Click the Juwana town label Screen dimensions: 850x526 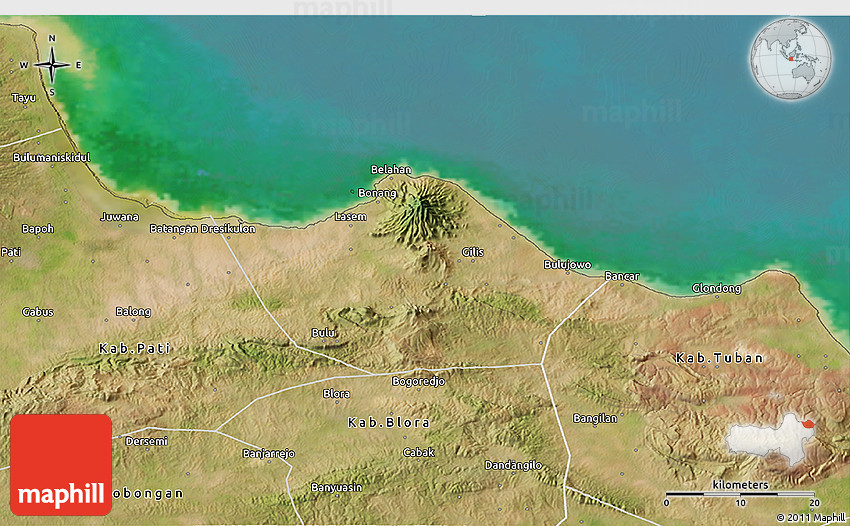tap(119, 217)
